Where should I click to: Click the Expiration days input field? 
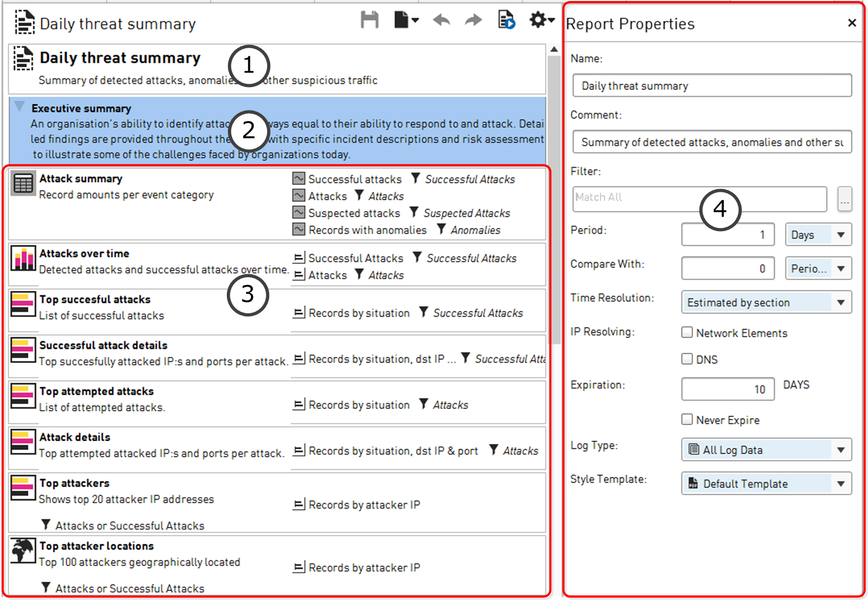coord(727,389)
